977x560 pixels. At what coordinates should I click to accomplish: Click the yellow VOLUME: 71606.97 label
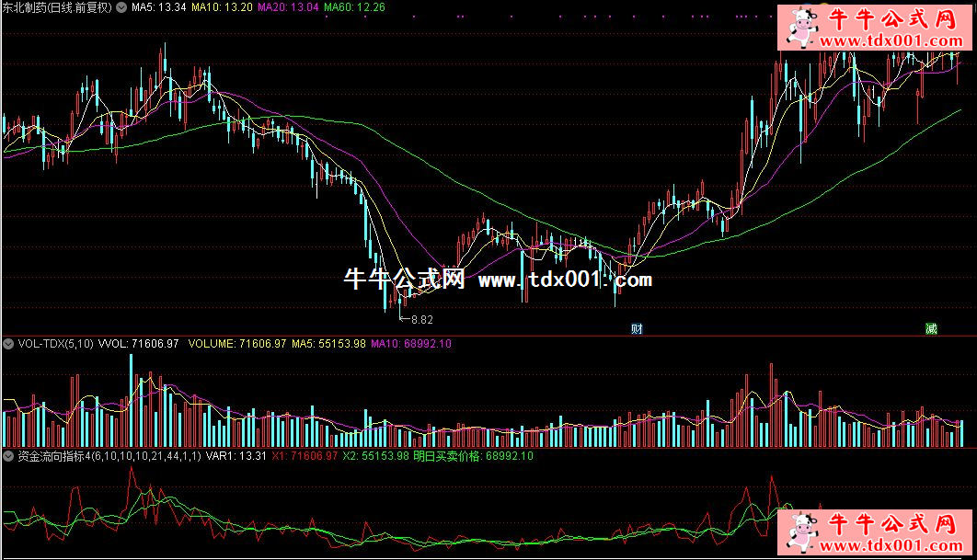pos(236,344)
